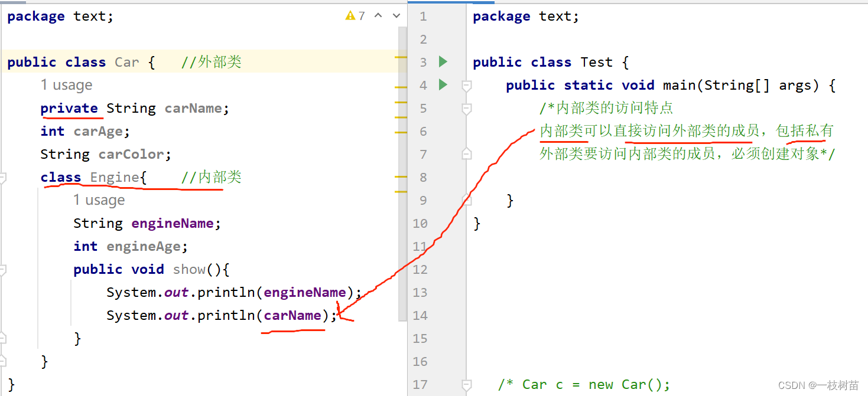Click line number 12 in the gutter
Screen dimensions: 868x396
coord(420,270)
